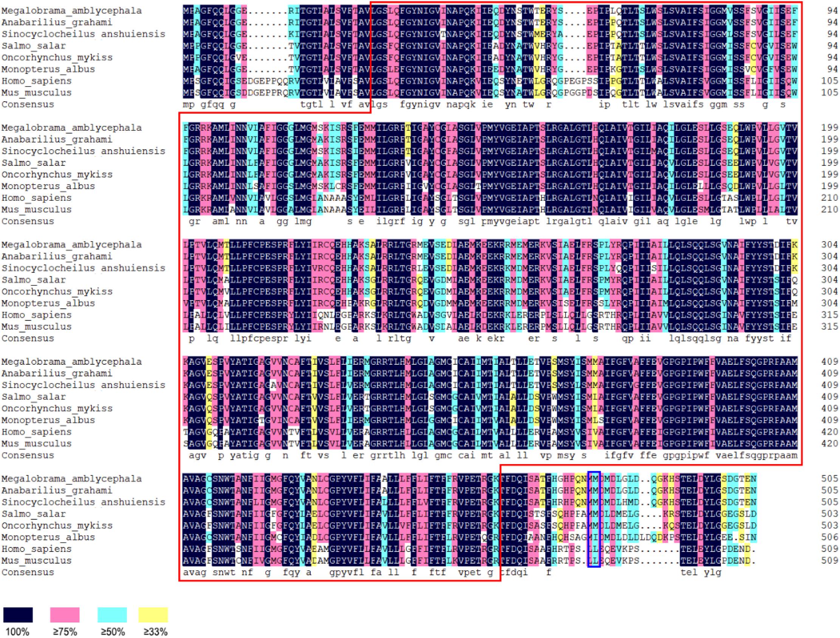The image size is (840, 638).
Task: Click number 315 ending the Homo_sapiens row
Action: click(829, 315)
